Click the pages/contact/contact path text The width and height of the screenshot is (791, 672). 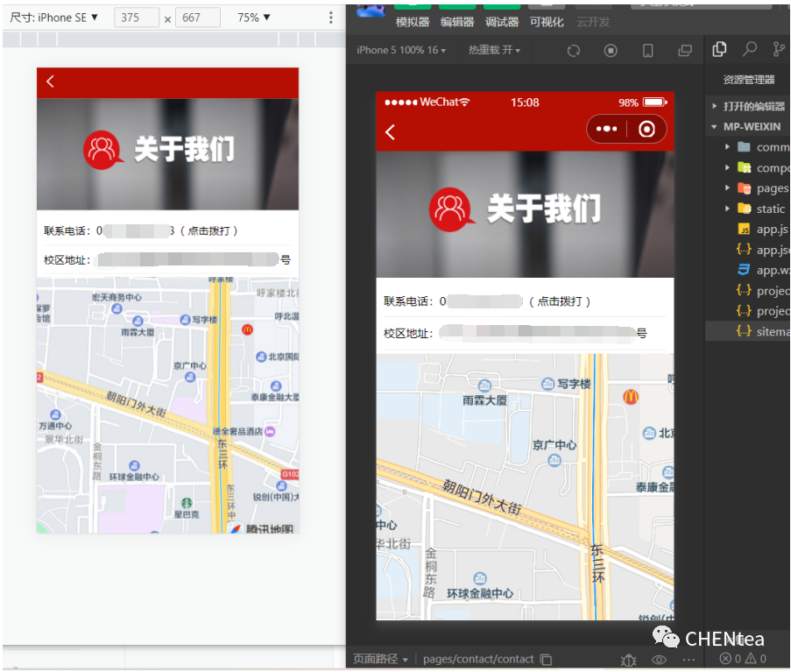(x=477, y=659)
